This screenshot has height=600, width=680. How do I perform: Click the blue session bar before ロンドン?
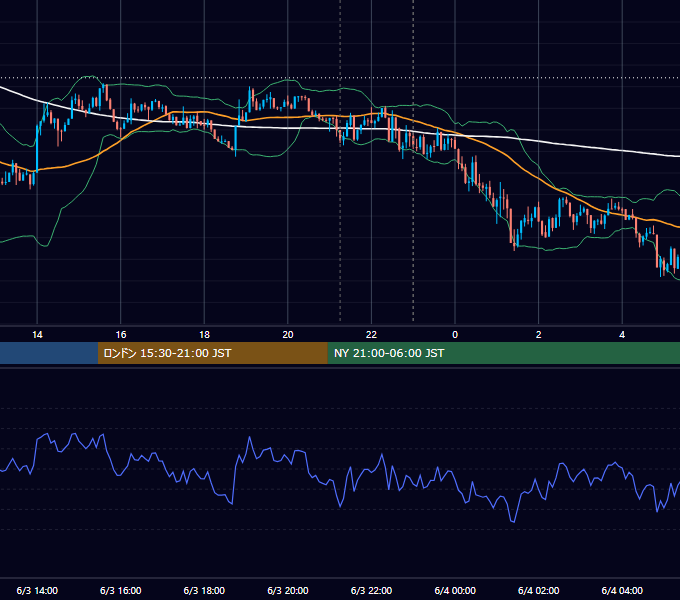pyautogui.click(x=49, y=353)
